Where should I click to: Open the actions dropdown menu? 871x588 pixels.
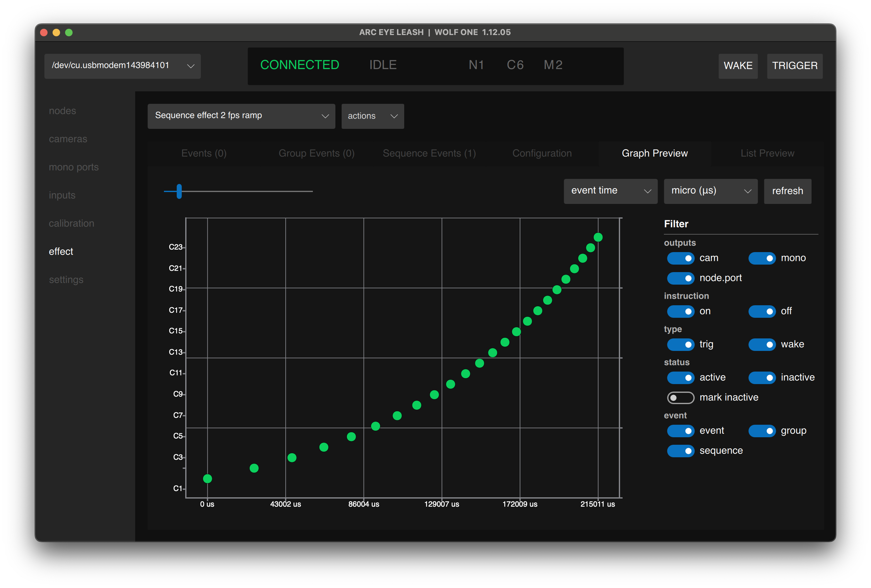point(372,116)
